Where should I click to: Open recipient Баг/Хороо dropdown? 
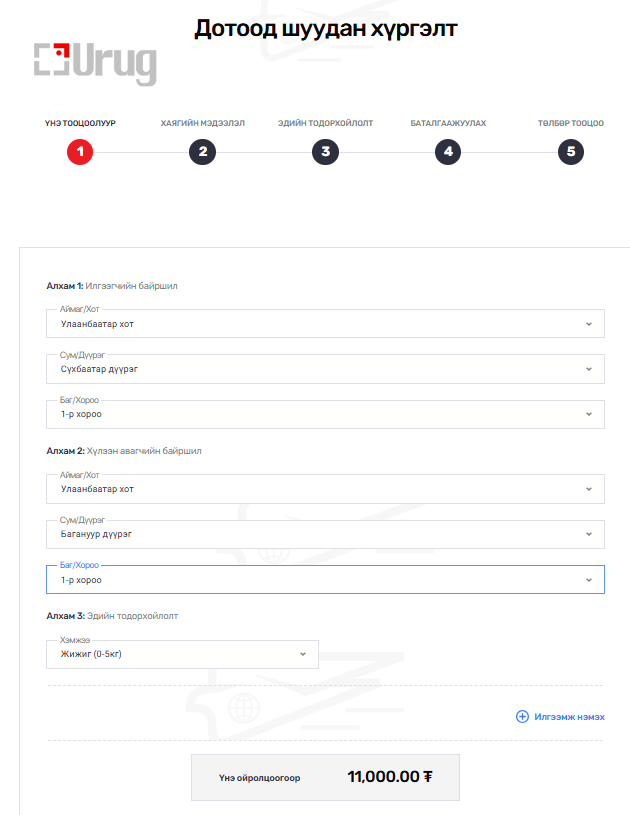pos(325,580)
